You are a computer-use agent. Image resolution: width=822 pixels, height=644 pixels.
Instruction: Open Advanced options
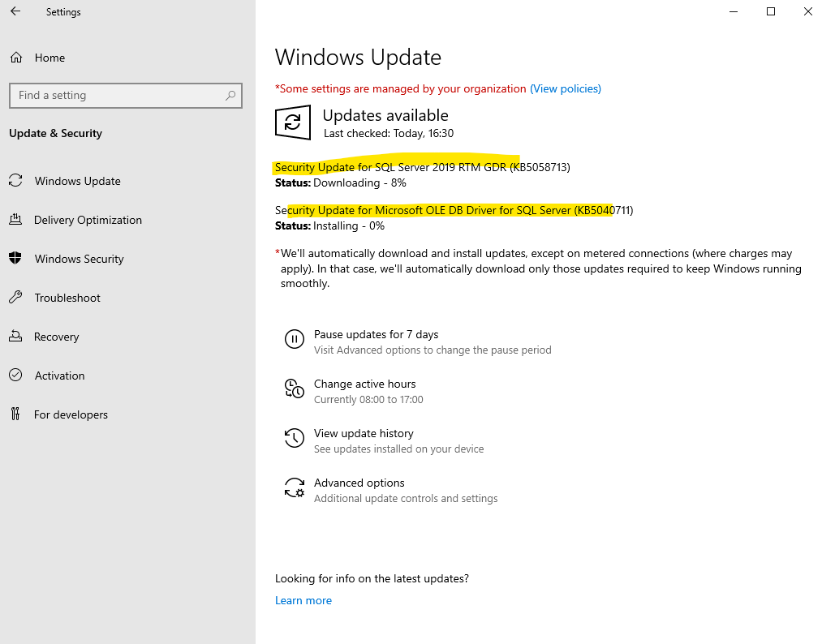click(359, 483)
